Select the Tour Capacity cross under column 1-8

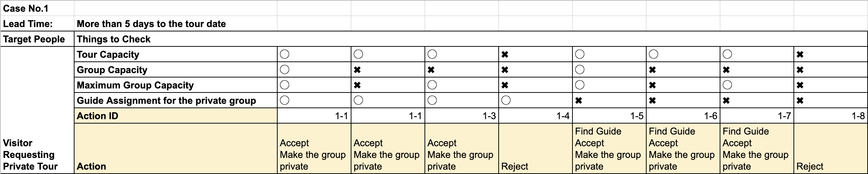(800, 54)
